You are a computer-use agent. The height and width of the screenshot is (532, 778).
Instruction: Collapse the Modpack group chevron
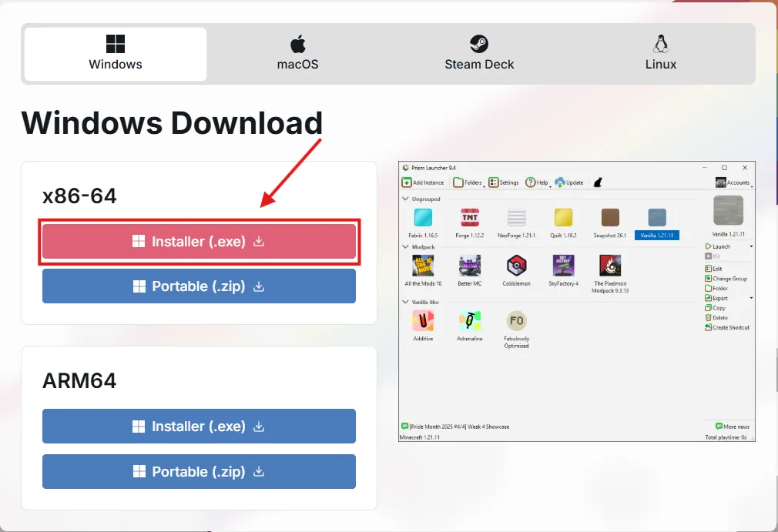pos(406,246)
